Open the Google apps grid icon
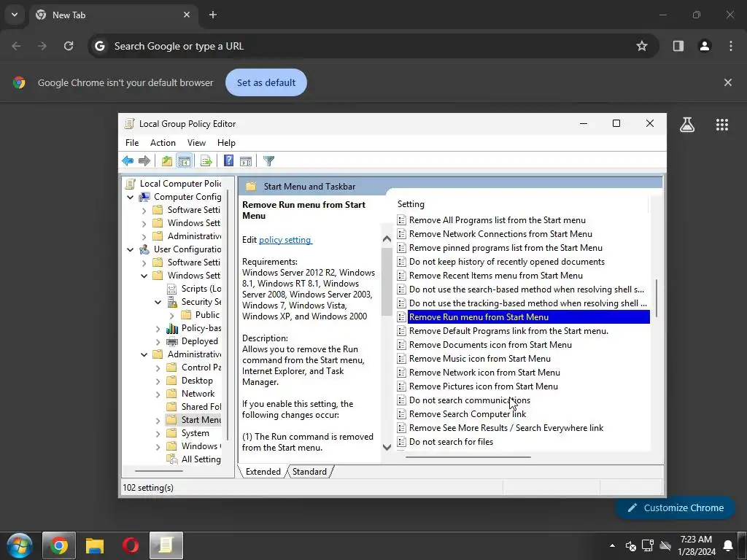 [x=722, y=125]
